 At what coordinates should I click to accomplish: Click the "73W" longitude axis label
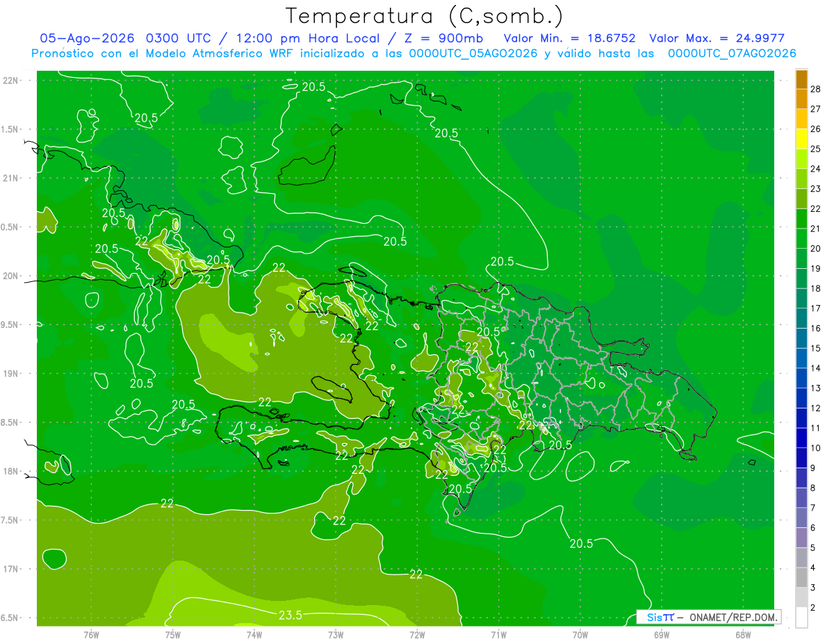click(x=336, y=635)
